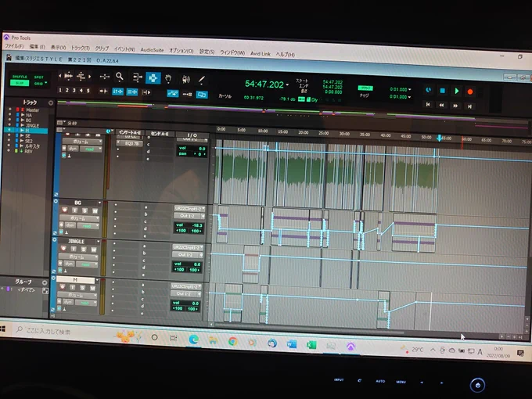Open the オプション(O) menu
The height and width of the screenshot is (399, 532).
click(x=182, y=51)
